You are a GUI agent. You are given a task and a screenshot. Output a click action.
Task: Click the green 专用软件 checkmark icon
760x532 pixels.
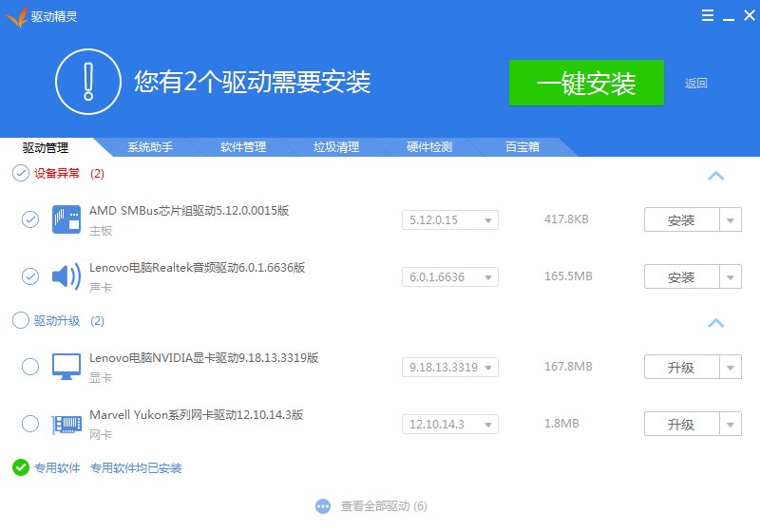21,467
